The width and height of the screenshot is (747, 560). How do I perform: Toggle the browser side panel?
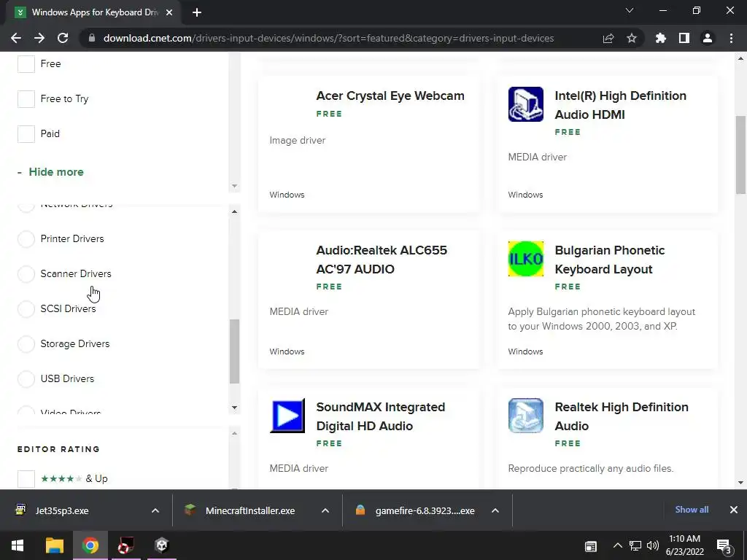coord(684,38)
